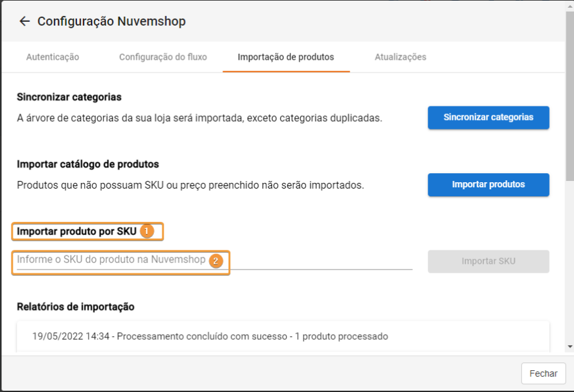
Task: Click the orange step 2 marker badge
Action: pos(215,261)
